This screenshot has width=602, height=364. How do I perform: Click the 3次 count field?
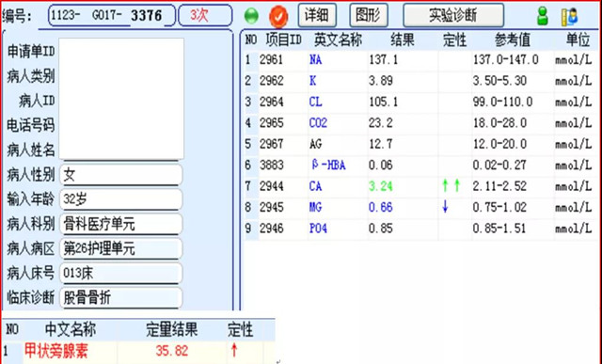pyautogui.click(x=205, y=16)
